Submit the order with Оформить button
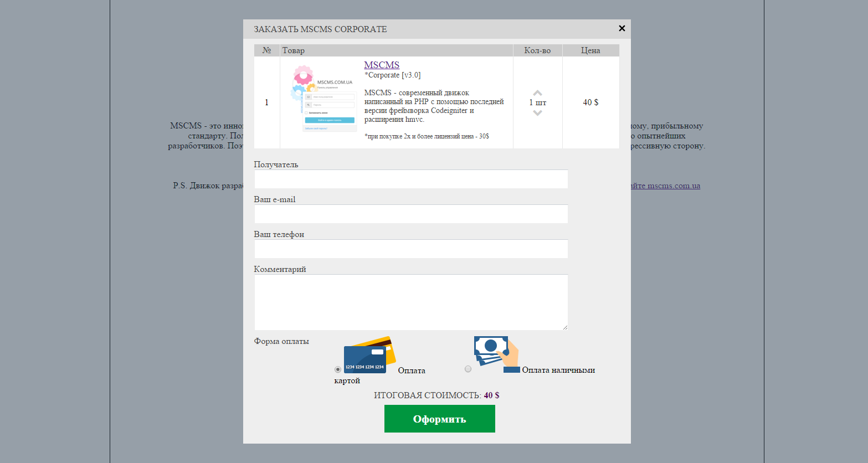The height and width of the screenshot is (463, 868). coord(440,419)
